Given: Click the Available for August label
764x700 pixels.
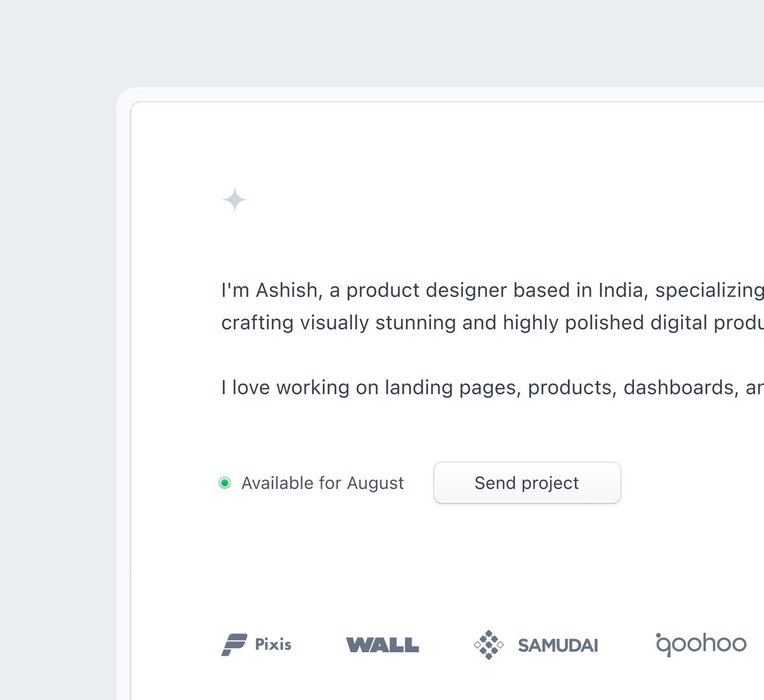Looking at the screenshot, I should tap(322, 483).
